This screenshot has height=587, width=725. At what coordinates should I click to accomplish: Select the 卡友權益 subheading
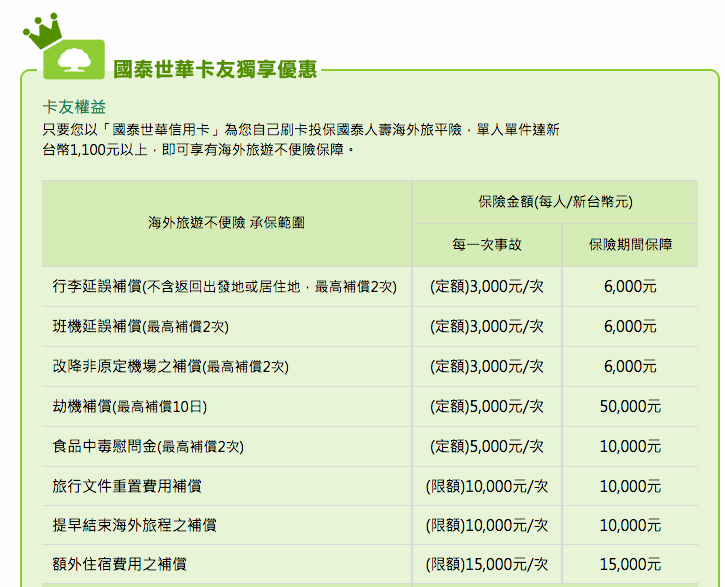[74, 107]
